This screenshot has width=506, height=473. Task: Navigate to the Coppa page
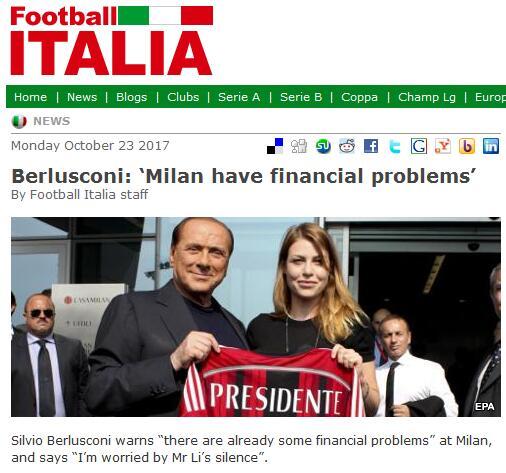(359, 97)
